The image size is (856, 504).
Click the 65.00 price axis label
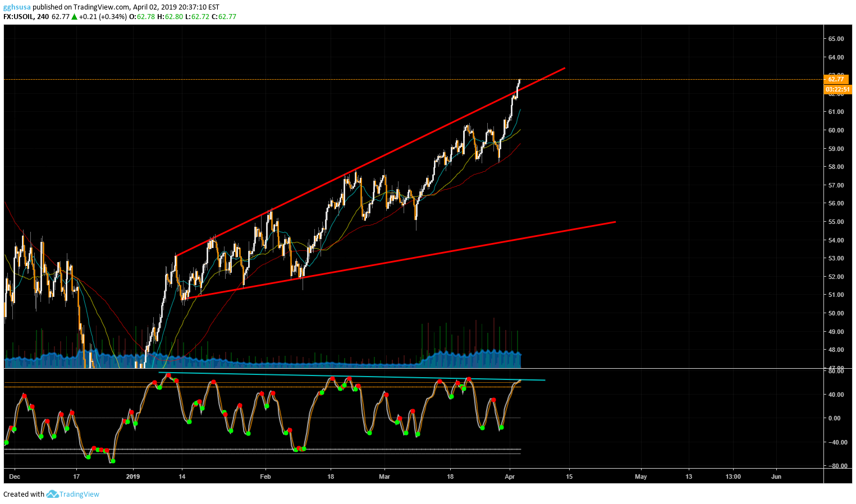pyautogui.click(x=836, y=39)
